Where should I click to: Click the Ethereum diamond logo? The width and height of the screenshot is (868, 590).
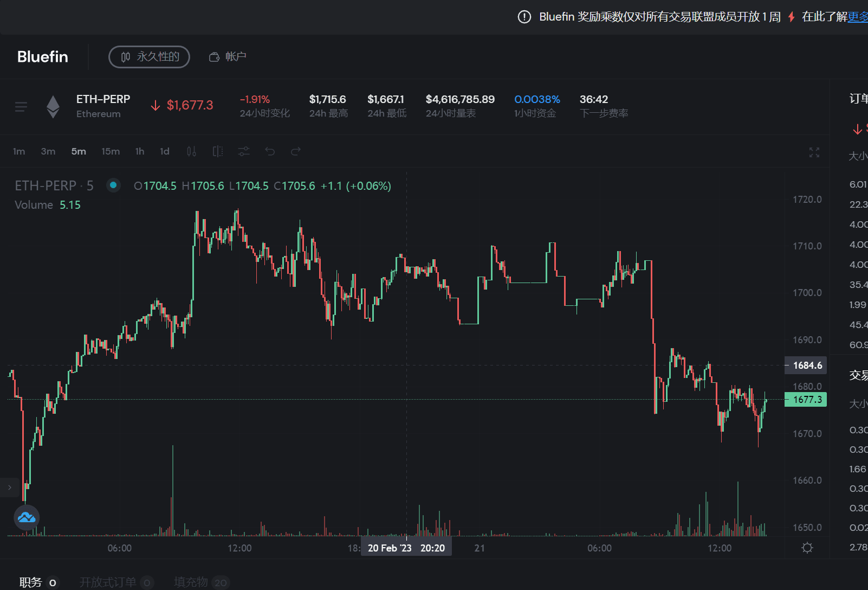point(53,107)
